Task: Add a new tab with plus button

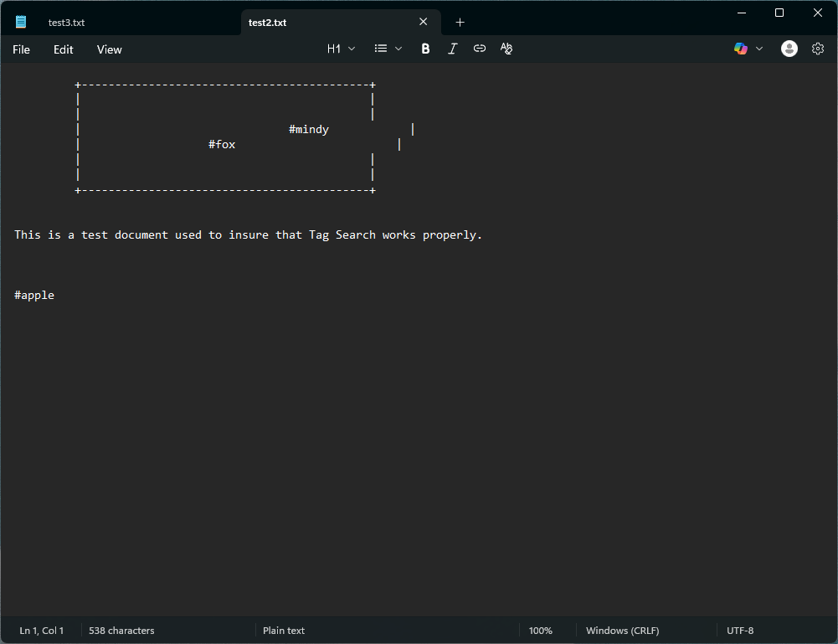Action: [460, 23]
